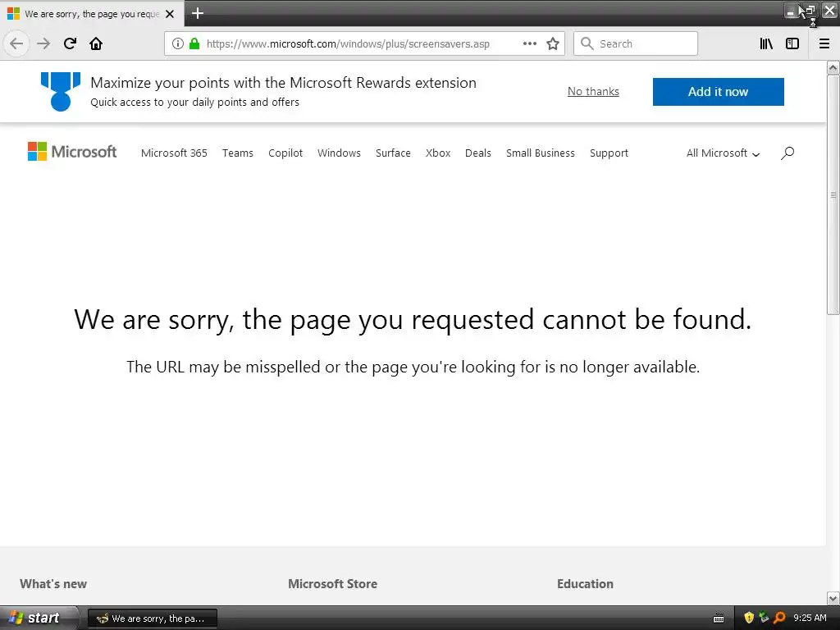840x630 pixels.
Task: Click the scrollbar down arrow
Action: tap(833, 598)
